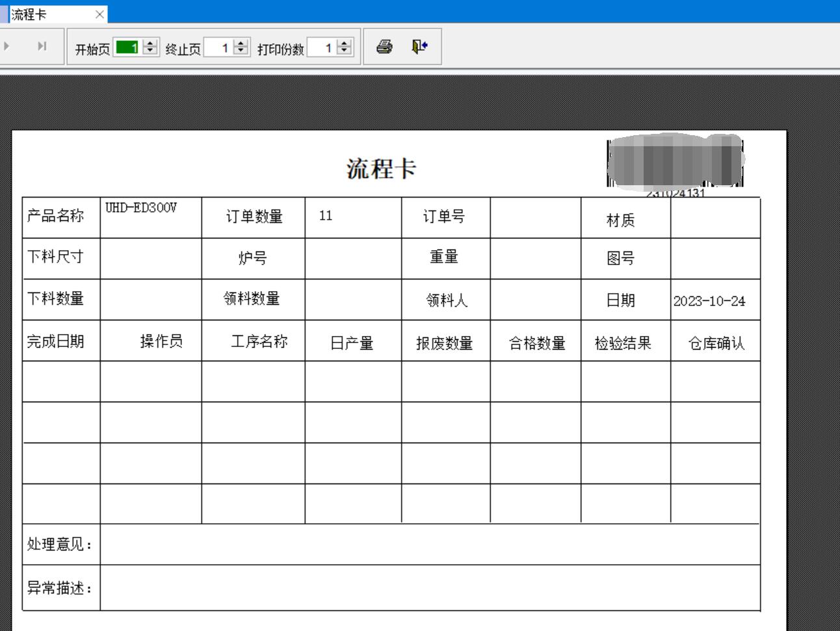
Task: Click the date cell 2023-10-24
Action: tap(709, 301)
